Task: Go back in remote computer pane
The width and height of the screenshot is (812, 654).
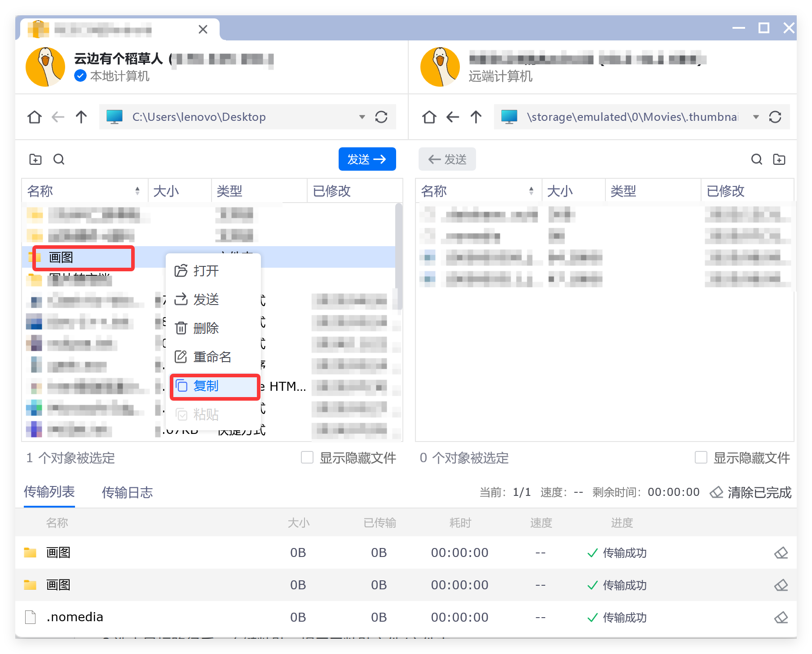Action: [x=453, y=117]
